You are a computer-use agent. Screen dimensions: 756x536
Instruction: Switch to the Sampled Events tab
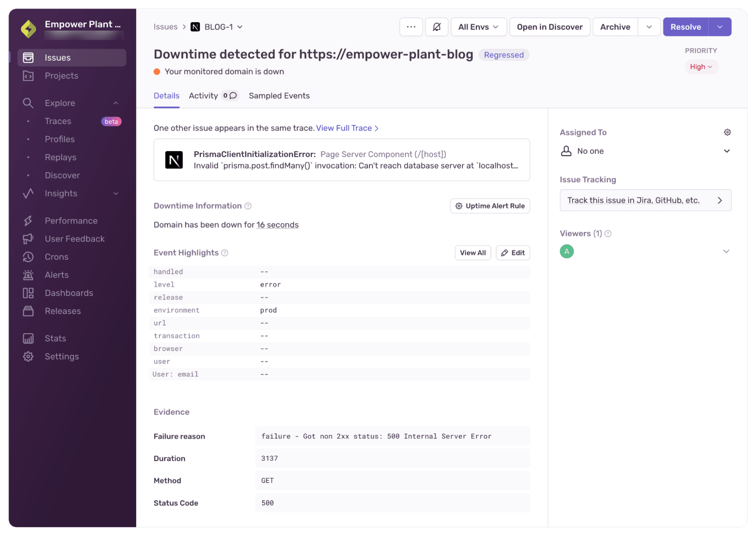pos(279,96)
